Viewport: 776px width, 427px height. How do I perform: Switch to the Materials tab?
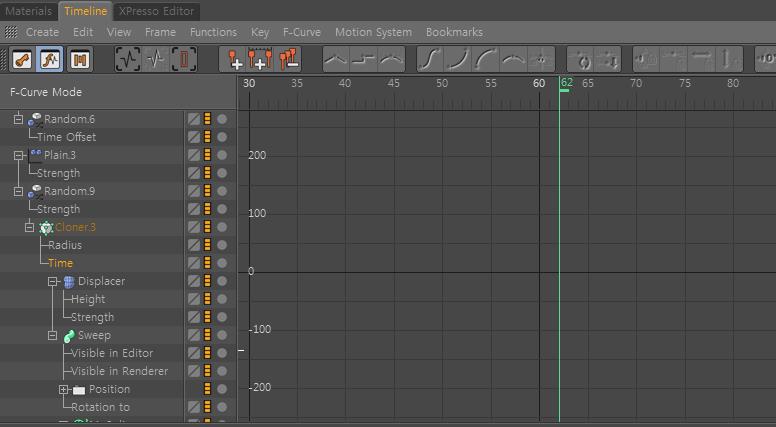[28, 11]
